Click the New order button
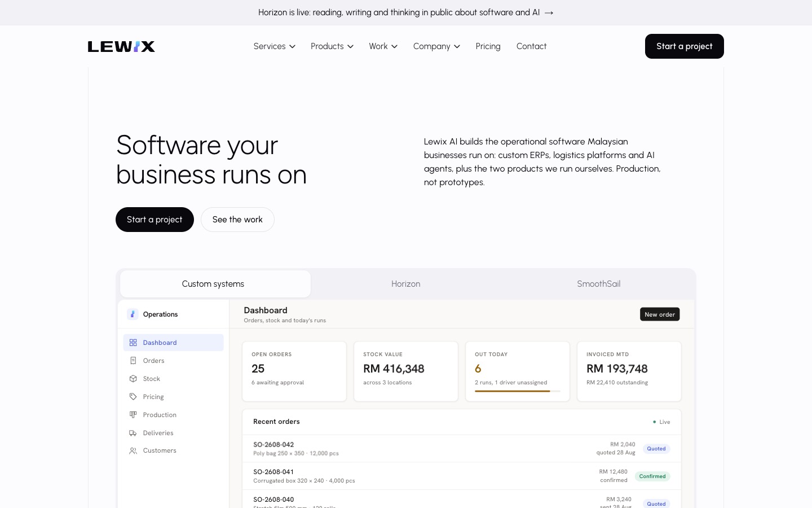812x508 pixels. 660,314
